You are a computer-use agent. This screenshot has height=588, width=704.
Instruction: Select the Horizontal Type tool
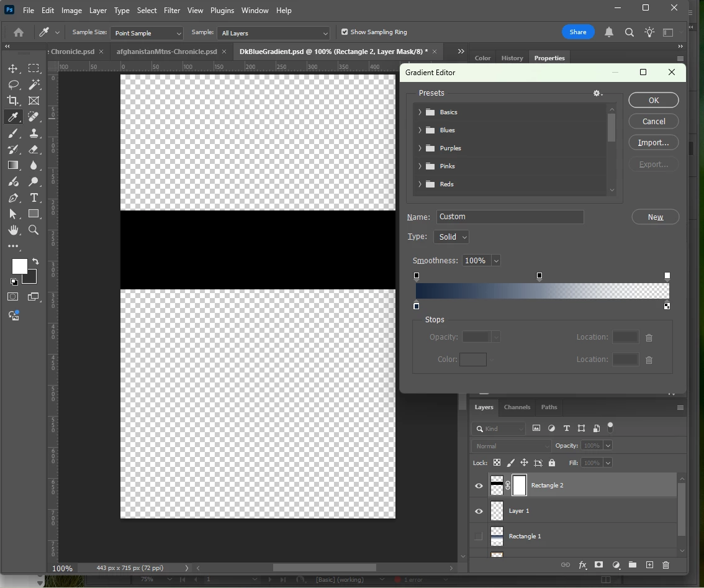click(34, 197)
